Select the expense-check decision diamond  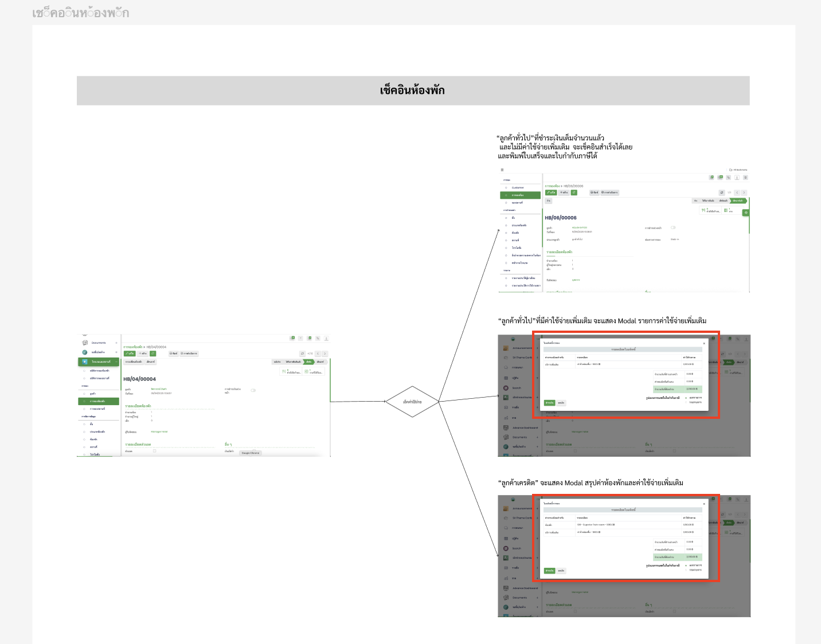pyautogui.click(x=412, y=402)
